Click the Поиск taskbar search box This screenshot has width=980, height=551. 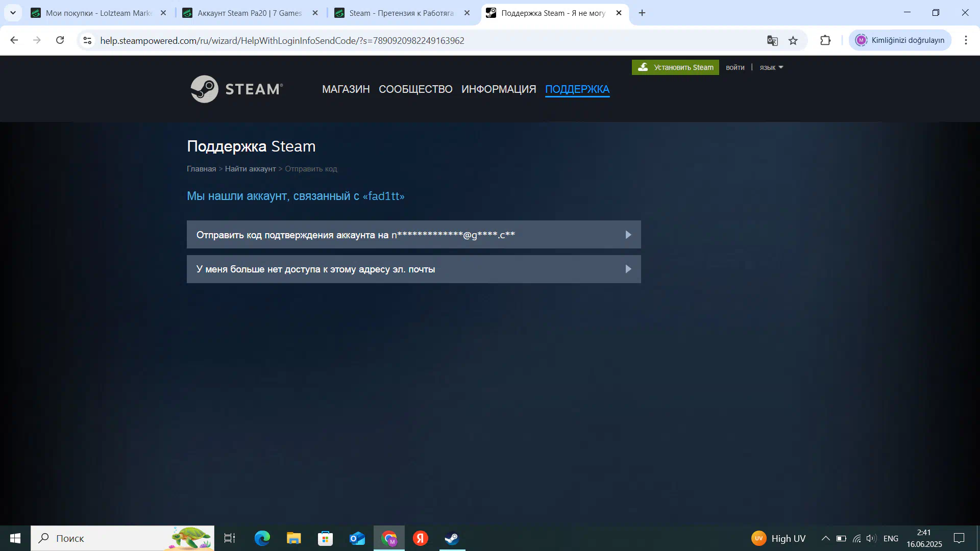point(122,538)
